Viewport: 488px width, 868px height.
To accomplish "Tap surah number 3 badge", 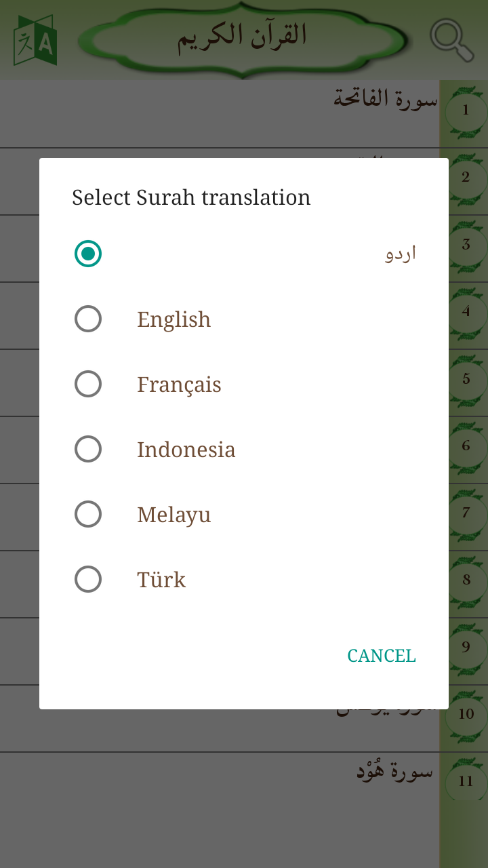I will [466, 245].
